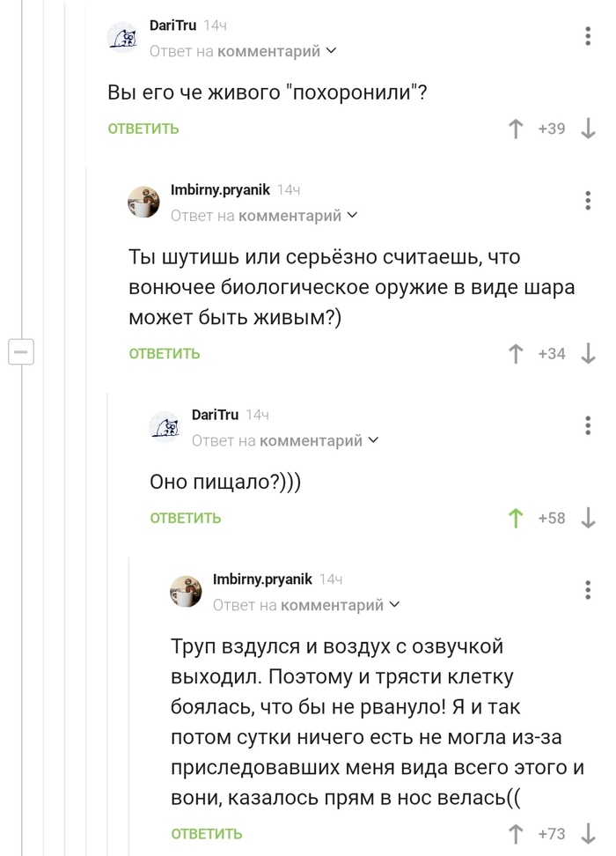This screenshot has width=616, height=856.
Task: Downvote the "Оно пищало?" comment
Action: click(588, 519)
